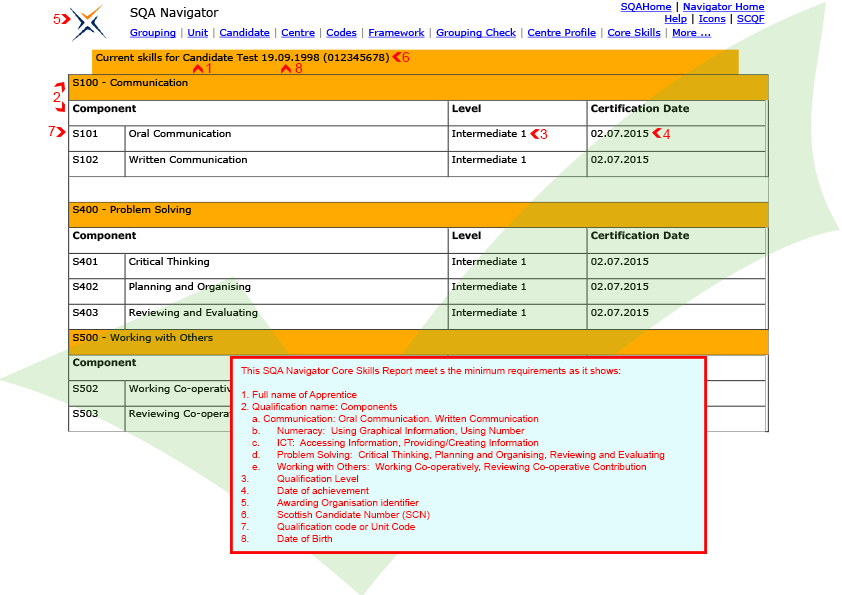Select the Oral Communication cell
This screenshot has height=595, width=842.
[x=287, y=139]
